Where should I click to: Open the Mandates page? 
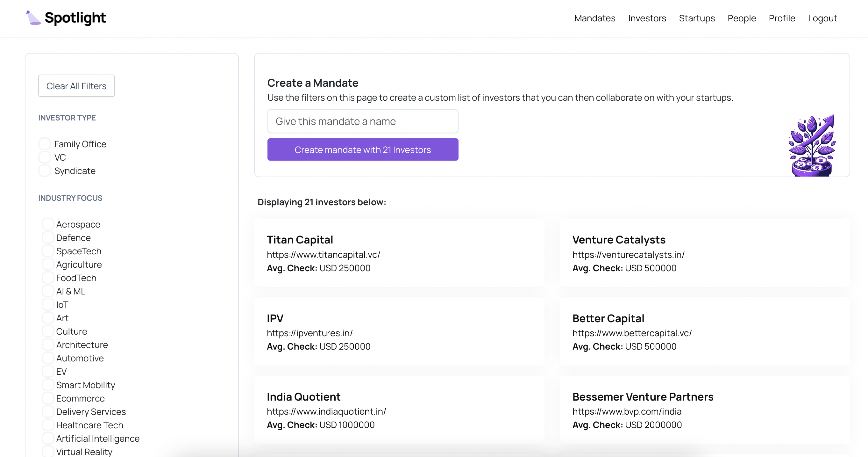pyautogui.click(x=594, y=18)
